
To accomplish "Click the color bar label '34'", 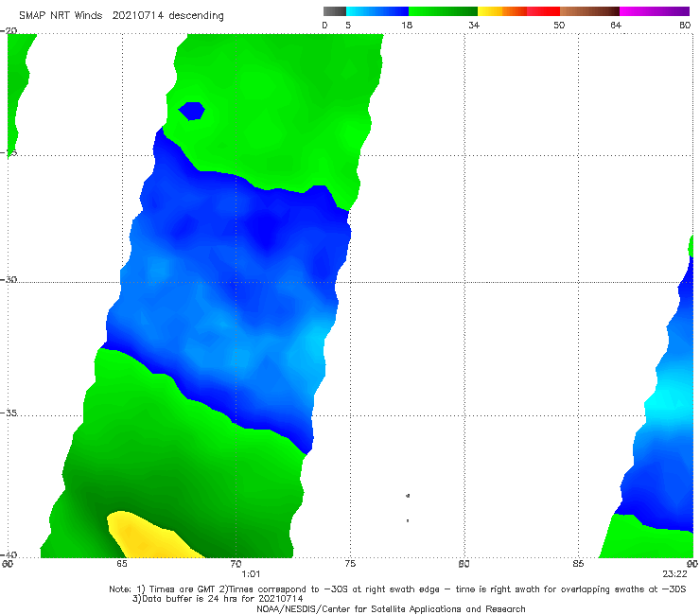I will point(474,26).
